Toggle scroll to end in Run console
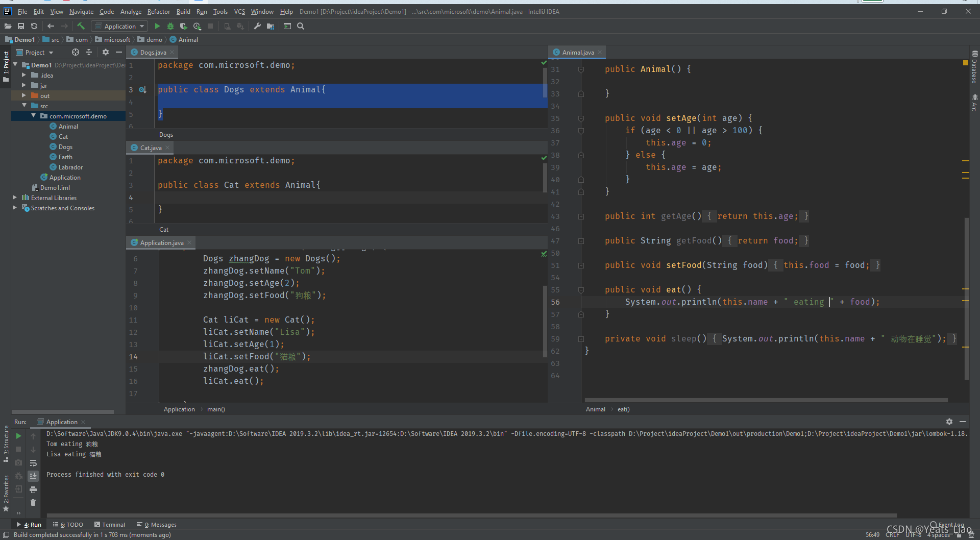This screenshot has width=980, height=540. click(33, 476)
